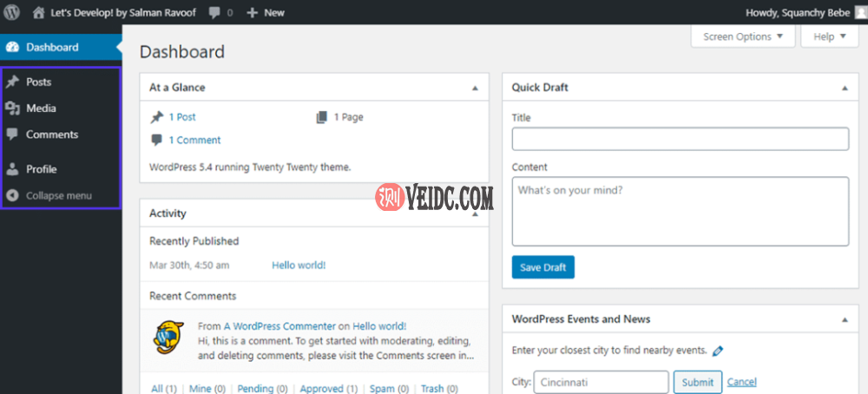
Task: Click the WordPress Commenter avatar
Action: click(x=168, y=337)
